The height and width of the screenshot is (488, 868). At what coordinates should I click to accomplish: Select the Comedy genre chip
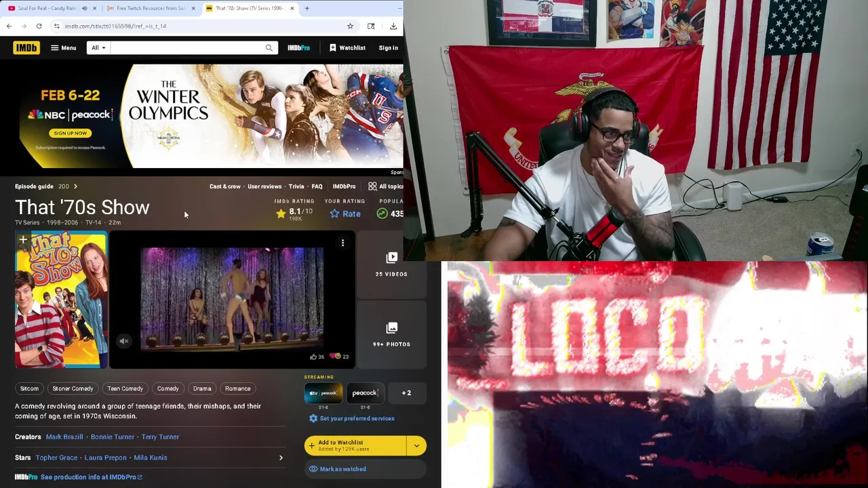tap(167, 388)
